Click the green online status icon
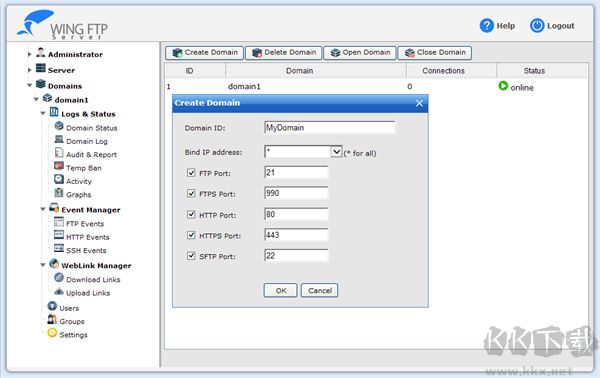The image size is (600, 378). pyautogui.click(x=503, y=86)
